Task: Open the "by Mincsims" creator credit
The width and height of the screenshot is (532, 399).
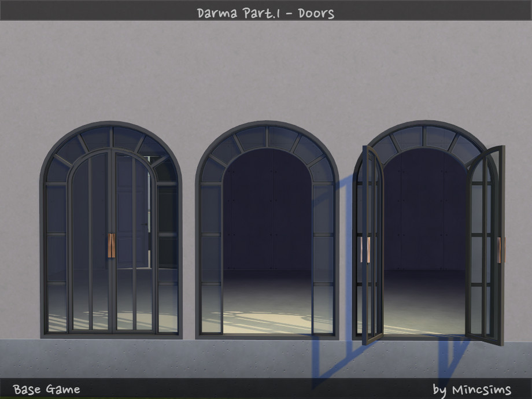Action: 471,389
